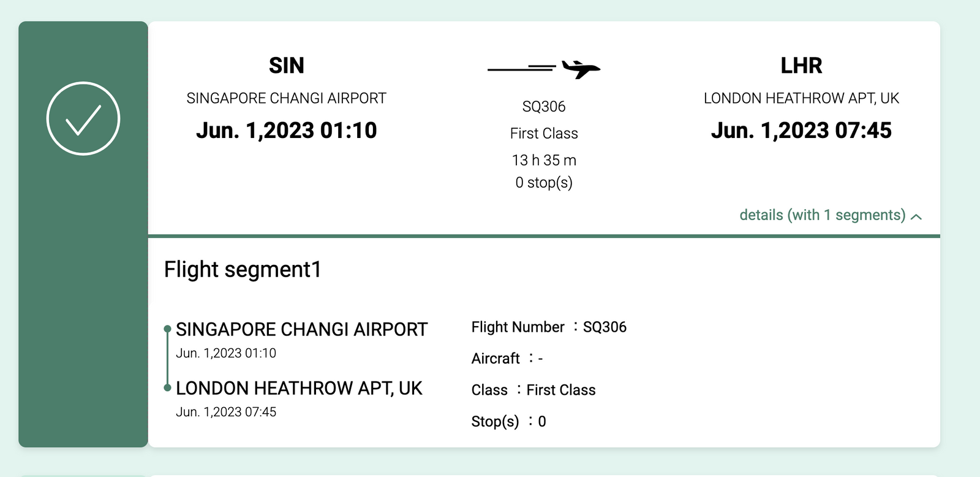Click the Flight segment1 heading
Viewport: 980px width, 477px height.
[243, 270]
